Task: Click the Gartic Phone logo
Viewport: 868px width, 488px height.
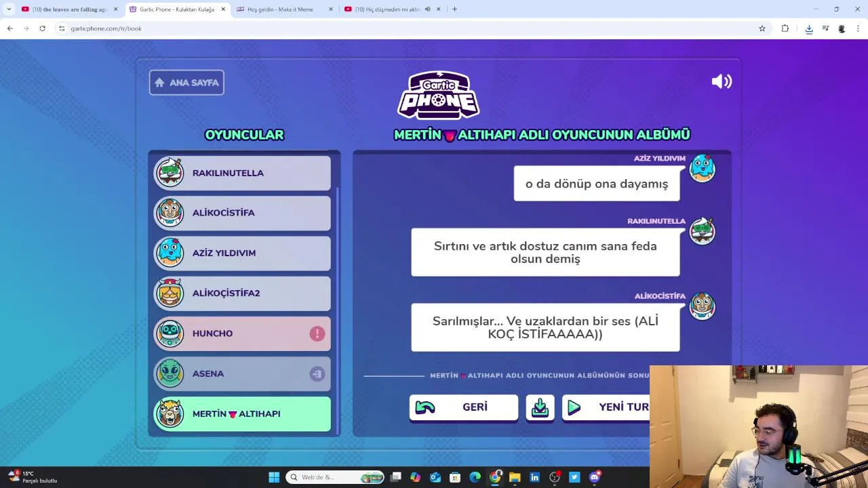Action: pos(439,95)
